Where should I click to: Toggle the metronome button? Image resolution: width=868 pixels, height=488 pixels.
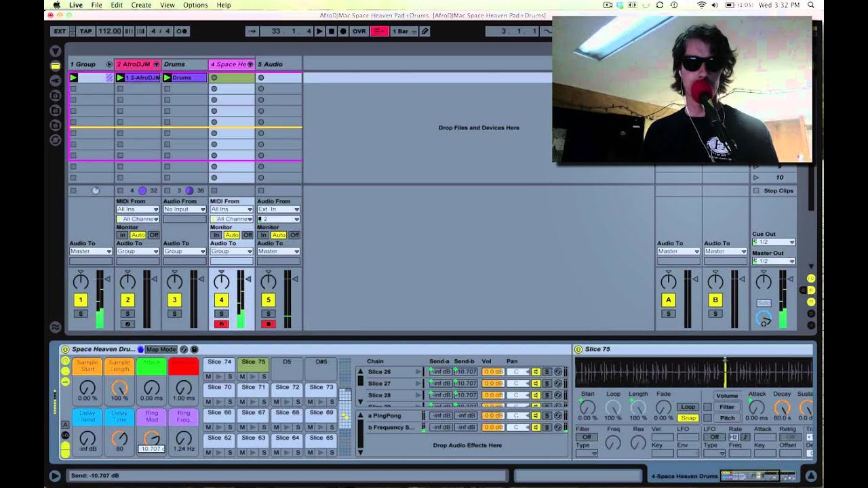(182, 31)
